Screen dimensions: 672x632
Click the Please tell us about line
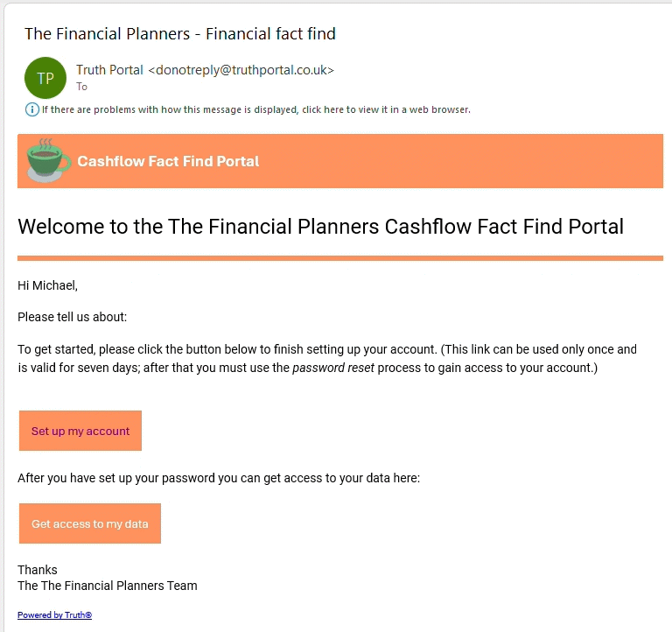tap(72, 317)
